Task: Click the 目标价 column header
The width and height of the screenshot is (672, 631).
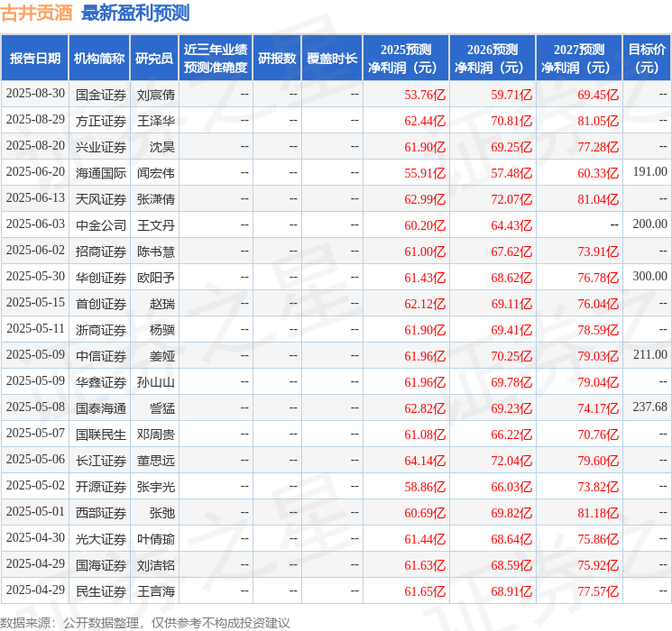Action: [x=647, y=59]
